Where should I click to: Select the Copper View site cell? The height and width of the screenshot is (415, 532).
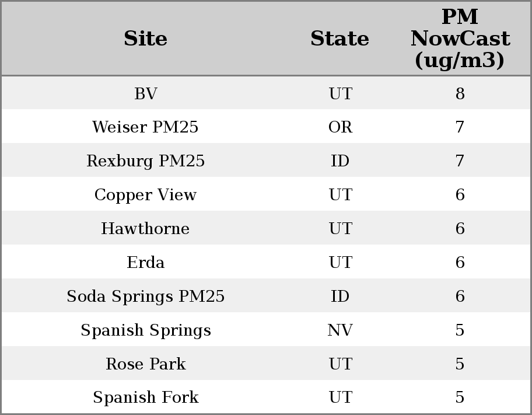[x=145, y=195]
